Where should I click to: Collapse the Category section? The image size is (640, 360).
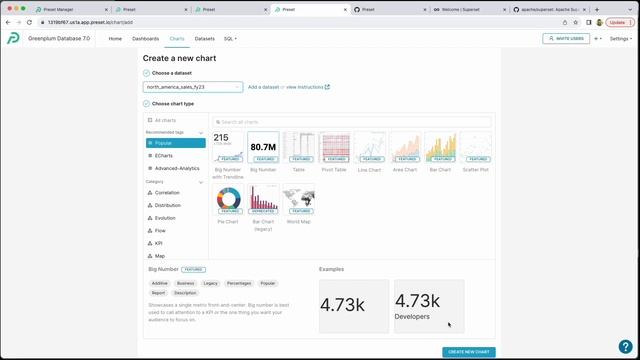[x=200, y=182]
